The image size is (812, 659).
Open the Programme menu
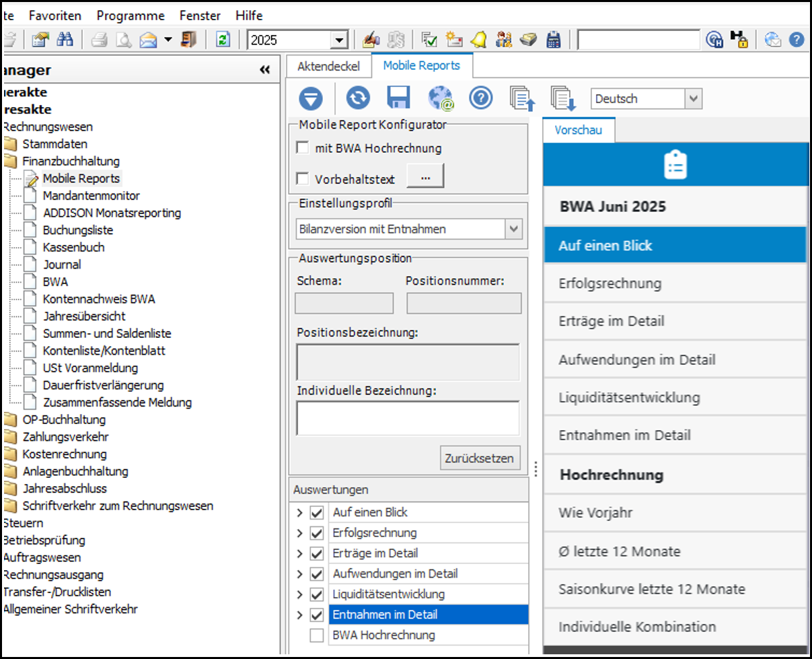(131, 15)
